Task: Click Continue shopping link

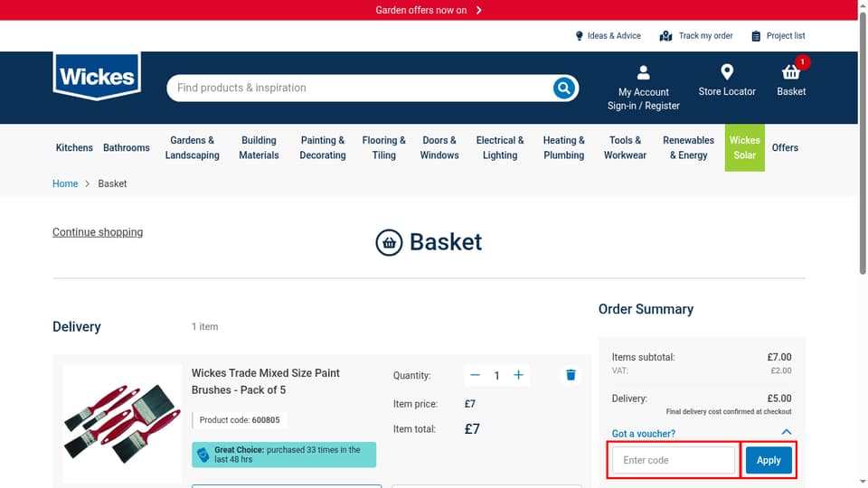Action: (x=98, y=232)
